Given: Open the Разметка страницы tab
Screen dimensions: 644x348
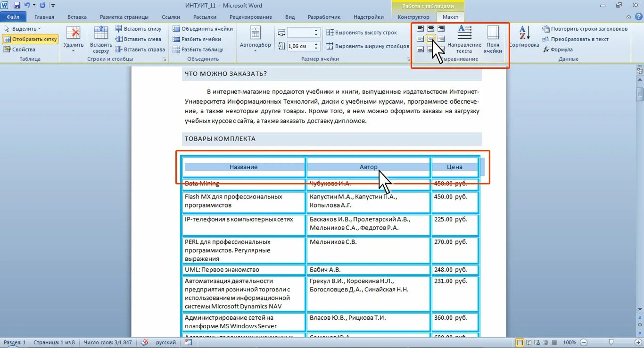Looking at the screenshot, I should (x=124, y=17).
